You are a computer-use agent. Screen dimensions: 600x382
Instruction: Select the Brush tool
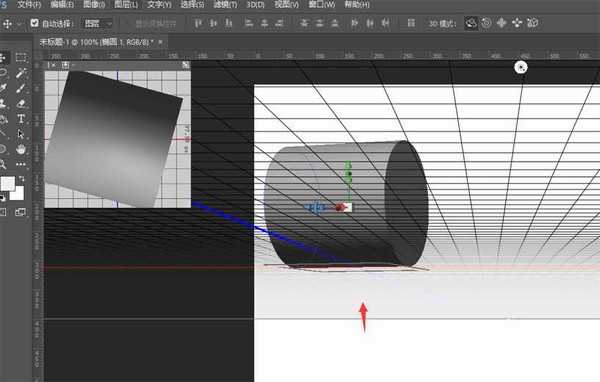coord(21,88)
